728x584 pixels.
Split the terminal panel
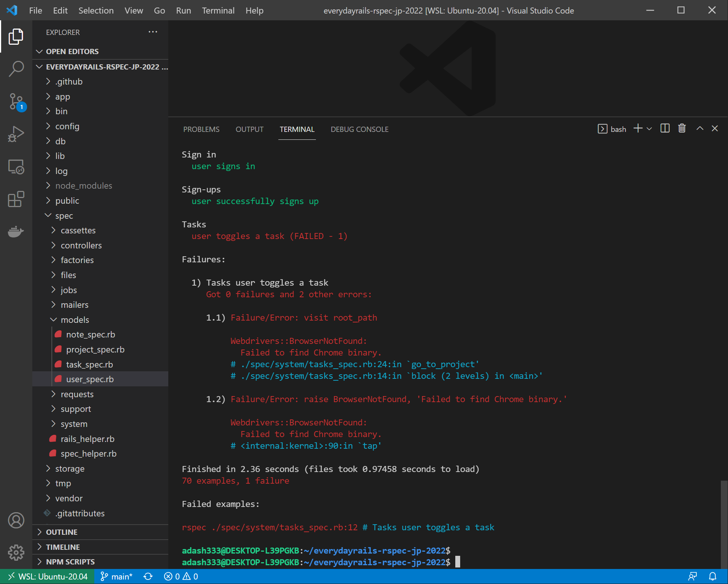[x=665, y=129]
